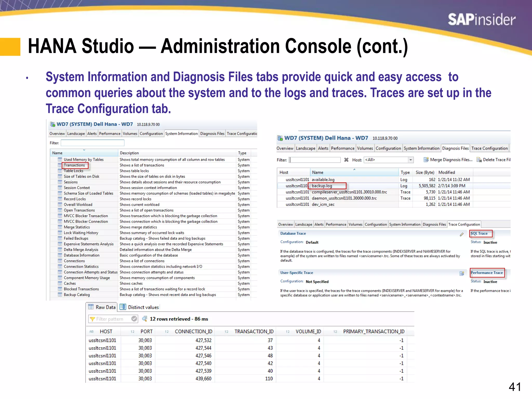Open Delta Merge Analysis entry
Screen dimensions: 532x399
click(81, 250)
